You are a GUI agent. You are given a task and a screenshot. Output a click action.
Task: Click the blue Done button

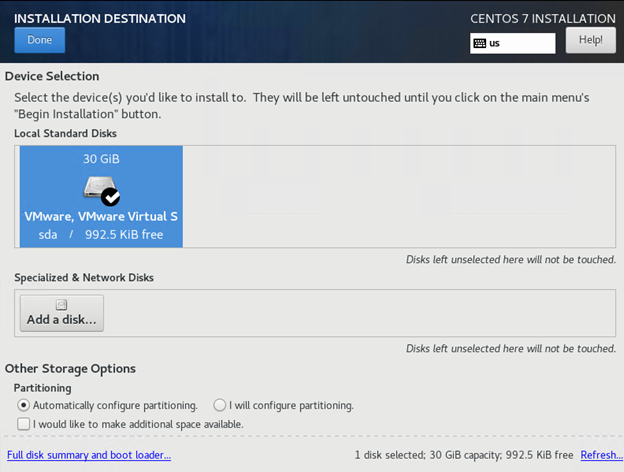[40, 40]
